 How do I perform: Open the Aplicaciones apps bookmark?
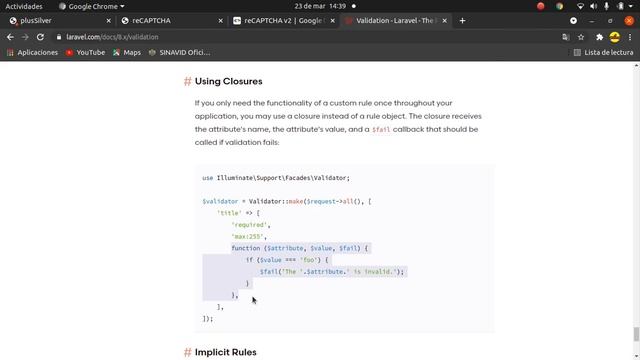click(32, 53)
